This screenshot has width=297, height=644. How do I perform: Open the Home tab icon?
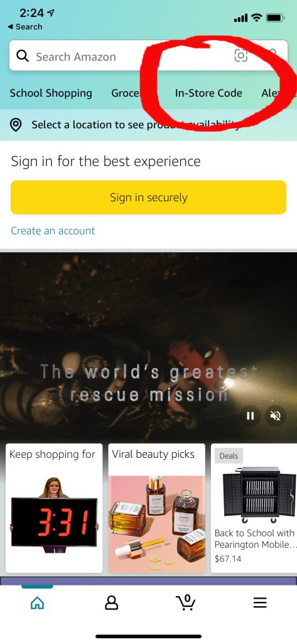(x=37, y=602)
